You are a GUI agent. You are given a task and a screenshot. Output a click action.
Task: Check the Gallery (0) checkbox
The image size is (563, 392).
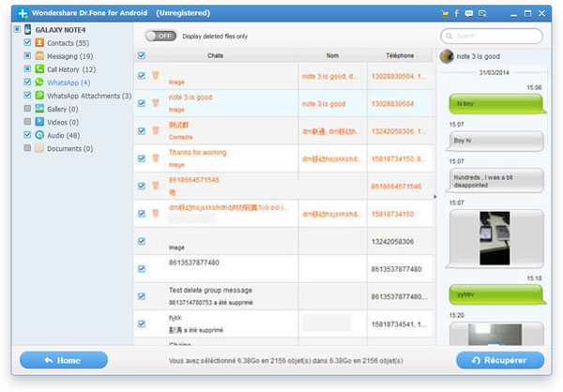(27, 108)
